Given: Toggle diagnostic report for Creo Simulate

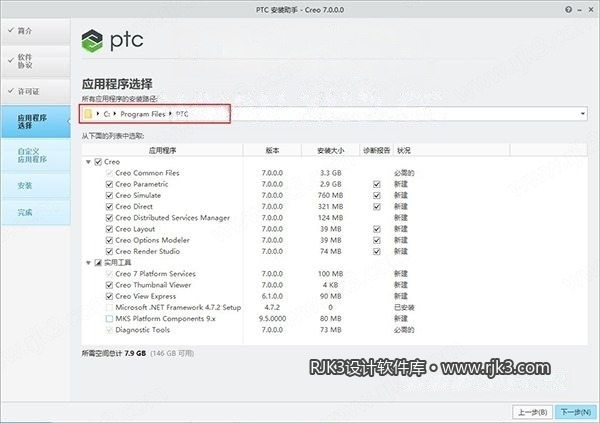Looking at the screenshot, I should (377, 195).
